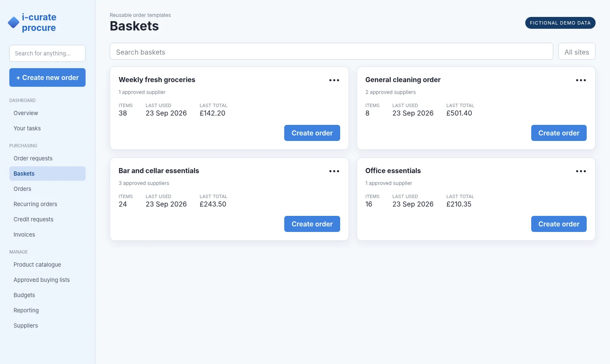The height and width of the screenshot is (364, 610).
Task: Create order from Weekly fresh groceries
Action: 312,133
